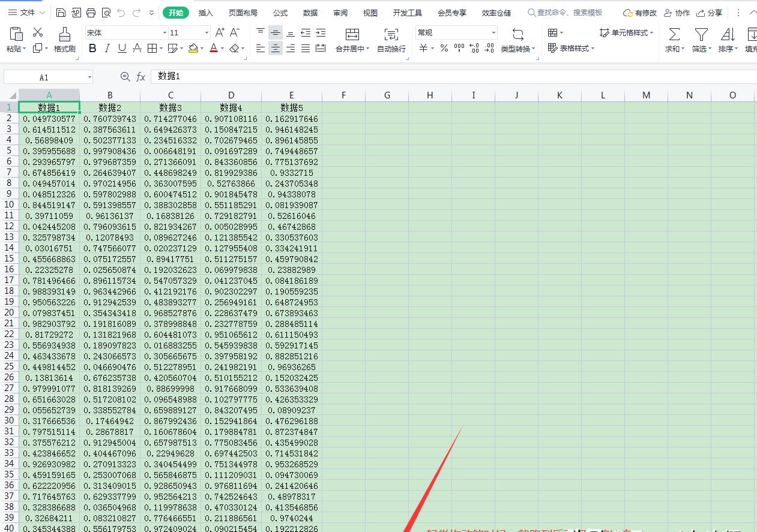Click the search commands box
757x532 pixels.
pyautogui.click(x=565, y=13)
